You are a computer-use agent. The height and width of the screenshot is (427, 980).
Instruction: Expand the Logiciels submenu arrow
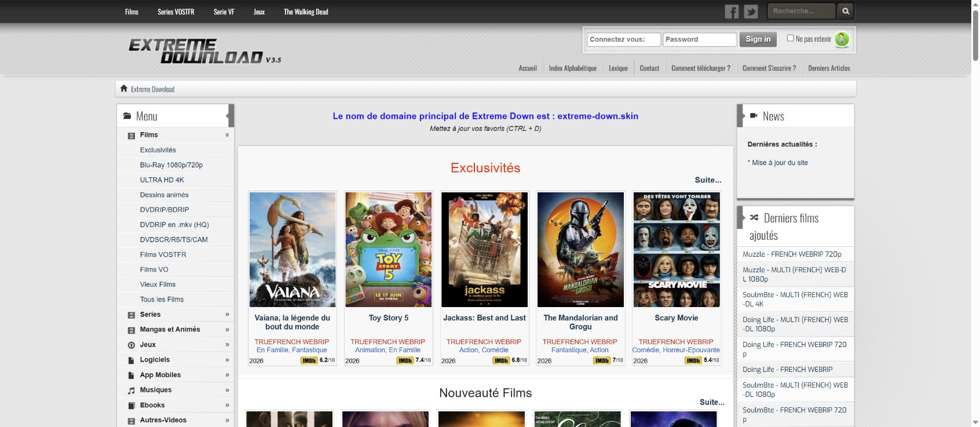(x=227, y=360)
